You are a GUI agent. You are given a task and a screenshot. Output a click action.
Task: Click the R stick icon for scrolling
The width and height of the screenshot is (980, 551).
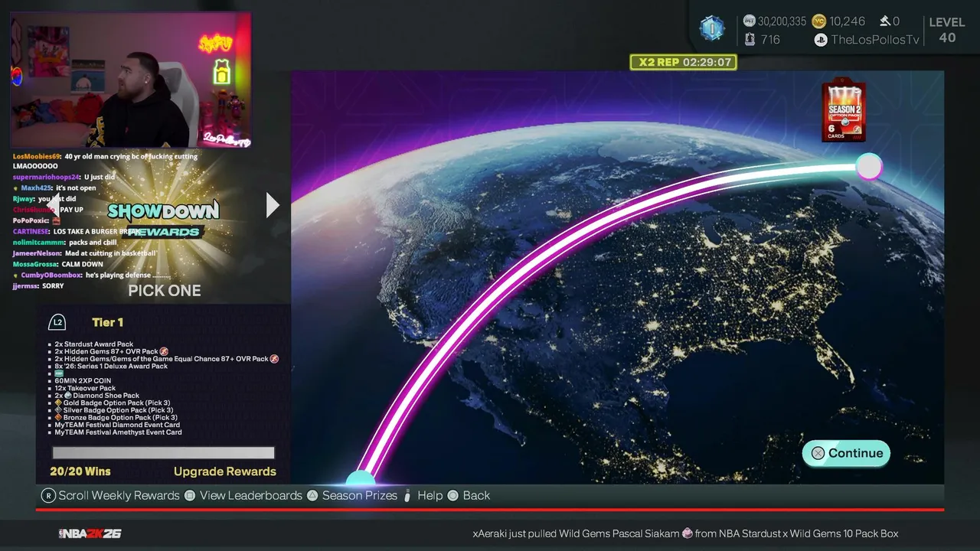(x=48, y=495)
